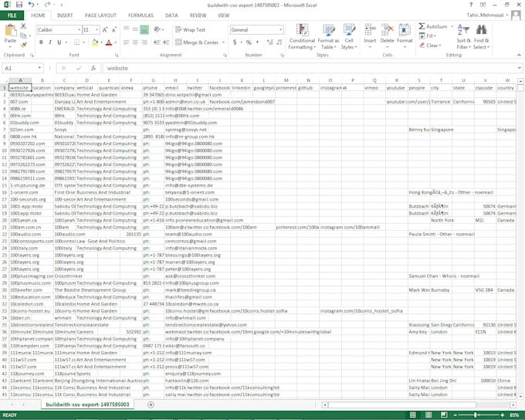Open the Name Box dropdown for A1
The width and height of the screenshot is (525, 420).
click(40, 68)
